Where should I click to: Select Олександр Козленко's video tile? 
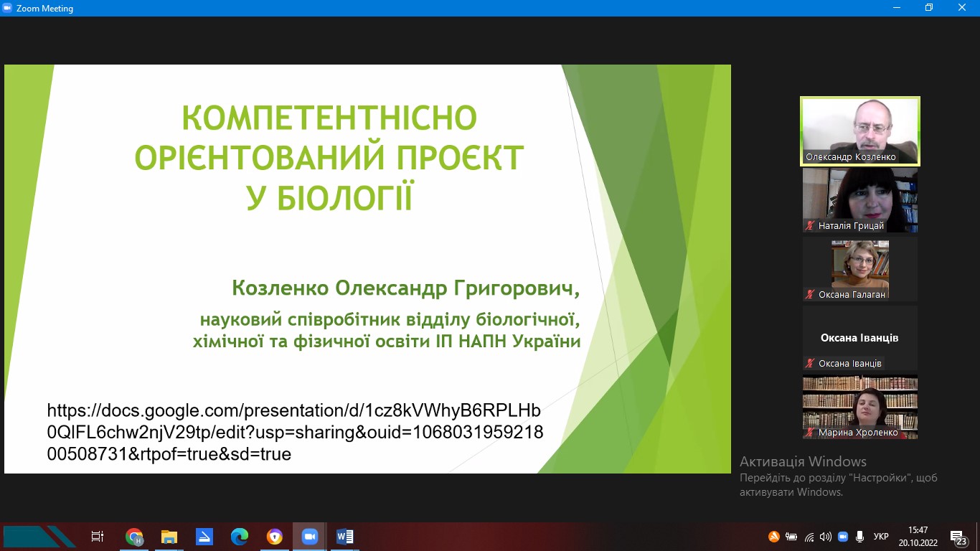[x=860, y=131]
